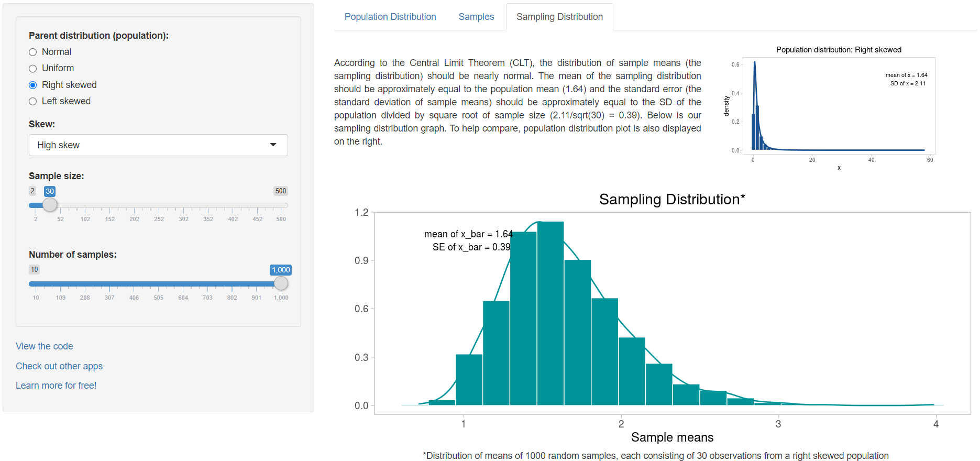This screenshot has height=461, width=980.
Task: Follow the Check out other apps link
Action: [59, 366]
